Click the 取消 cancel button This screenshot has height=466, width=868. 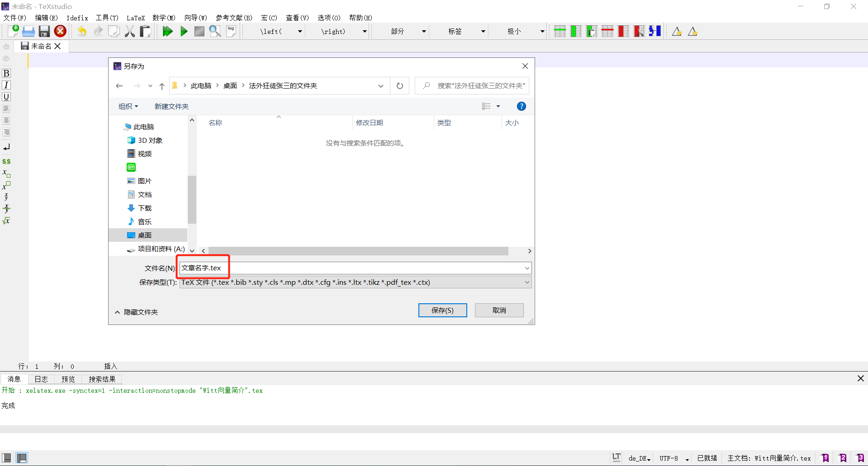(x=499, y=311)
